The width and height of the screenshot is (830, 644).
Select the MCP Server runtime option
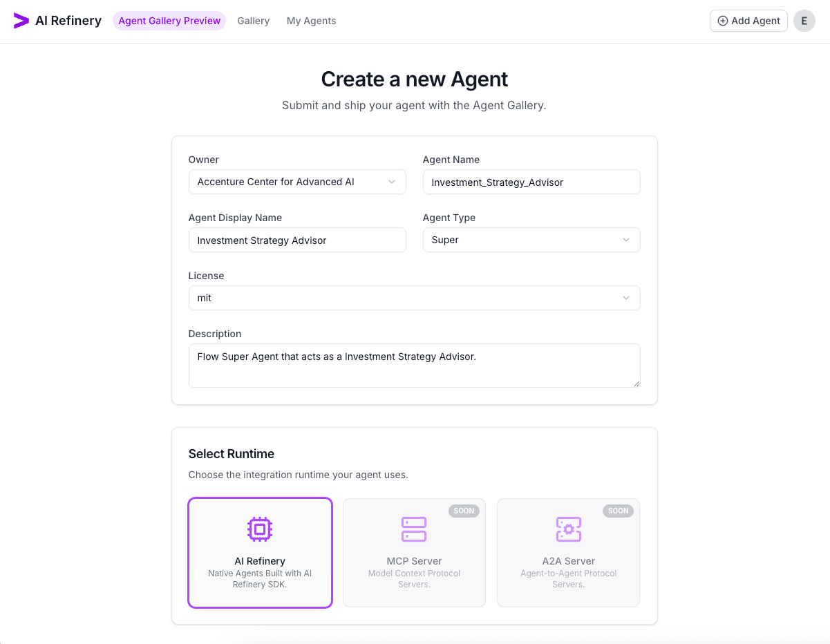point(414,553)
